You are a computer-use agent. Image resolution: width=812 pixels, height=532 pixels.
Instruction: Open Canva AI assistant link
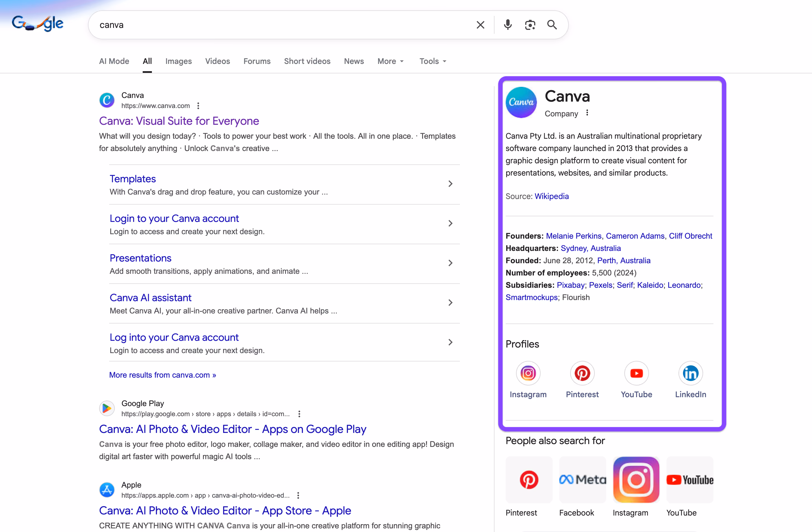click(x=151, y=298)
